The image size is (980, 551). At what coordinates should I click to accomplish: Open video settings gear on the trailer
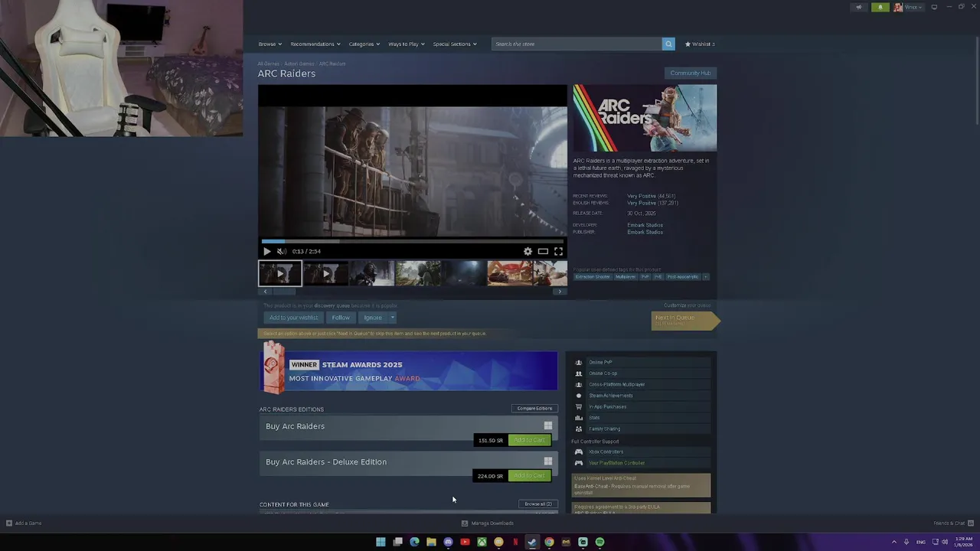point(528,251)
